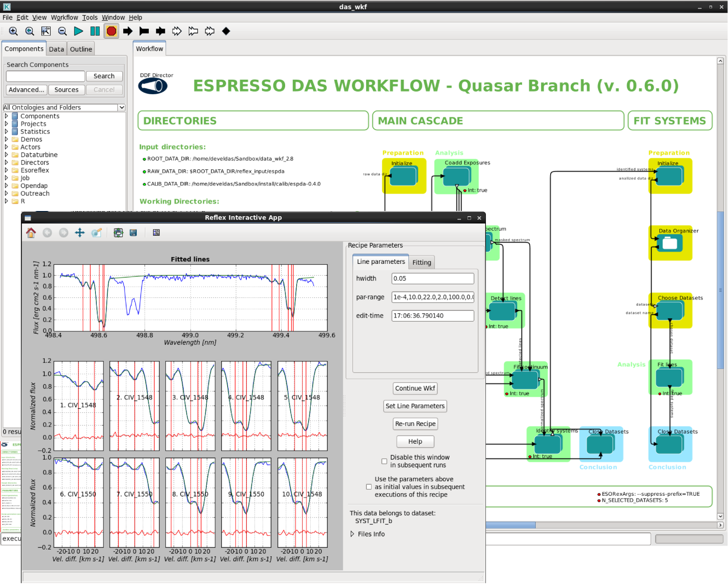Click the Search button in Search Components
The height and width of the screenshot is (584, 728).
pos(104,76)
